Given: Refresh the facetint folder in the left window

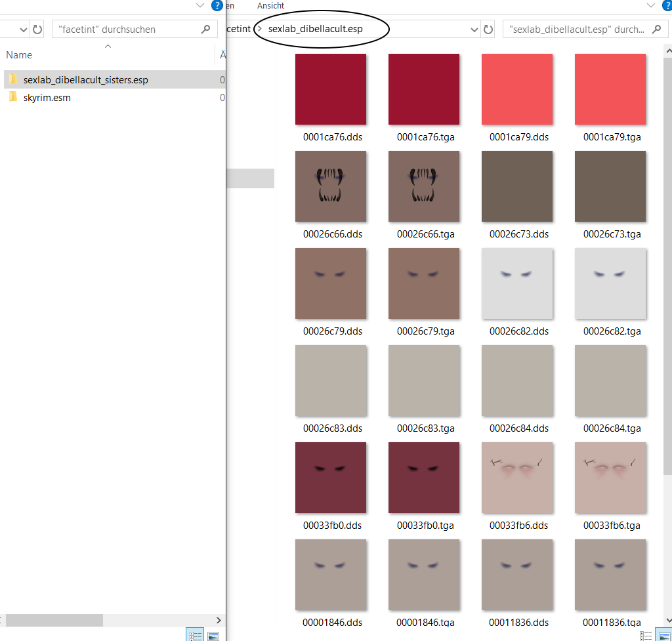Looking at the screenshot, I should click(37, 30).
